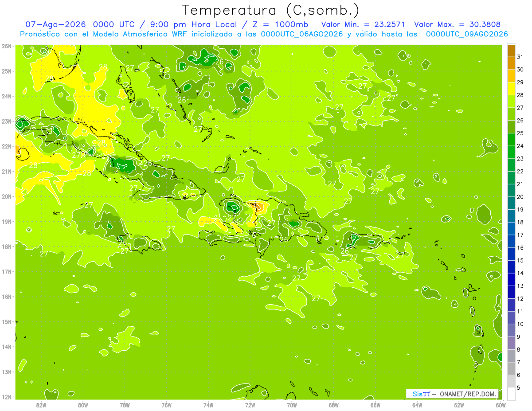The height and width of the screenshot is (411, 532).
Task: Click the 16N latitude axis label
Action: click(7, 297)
